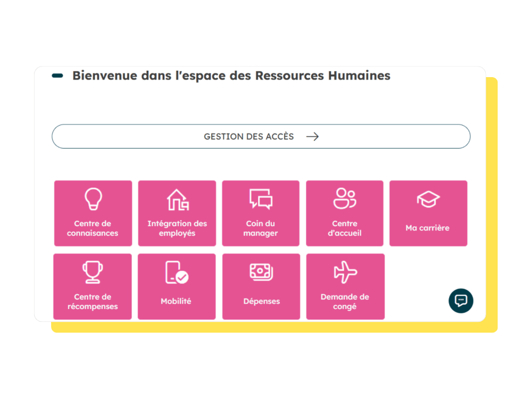Open the Centre de connaisances tile
532x399 pixels.
pyautogui.click(x=93, y=213)
